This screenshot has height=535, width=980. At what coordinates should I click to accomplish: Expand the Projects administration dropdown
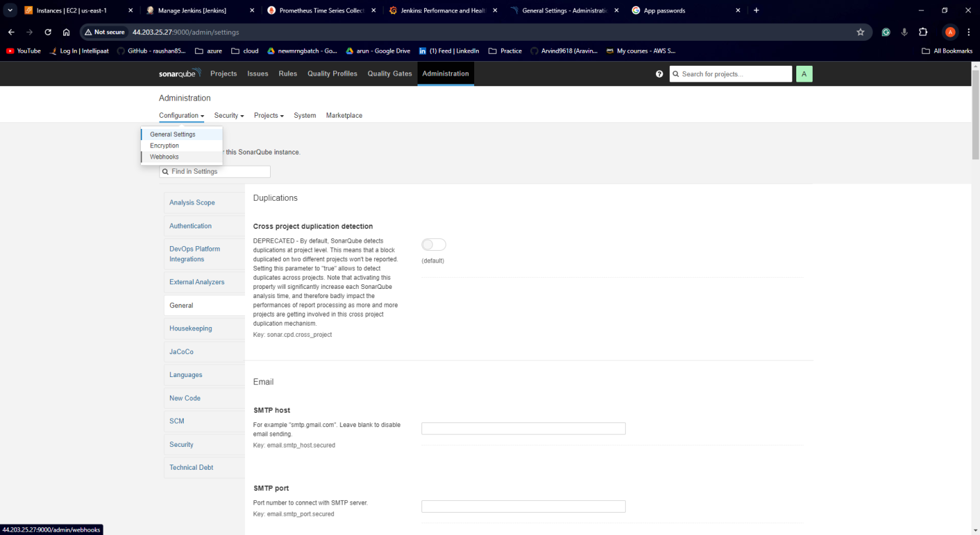coord(269,115)
